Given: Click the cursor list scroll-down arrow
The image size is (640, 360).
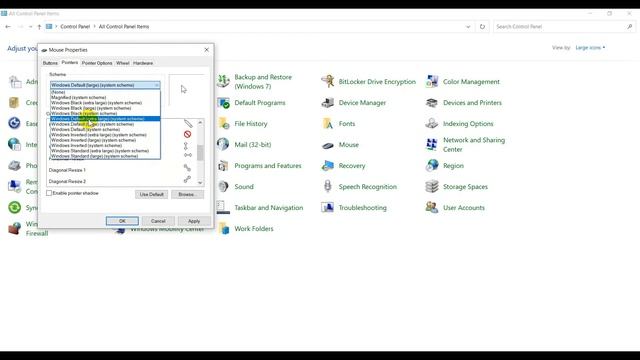Looking at the screenshot, I should click(x=200, y=182).
